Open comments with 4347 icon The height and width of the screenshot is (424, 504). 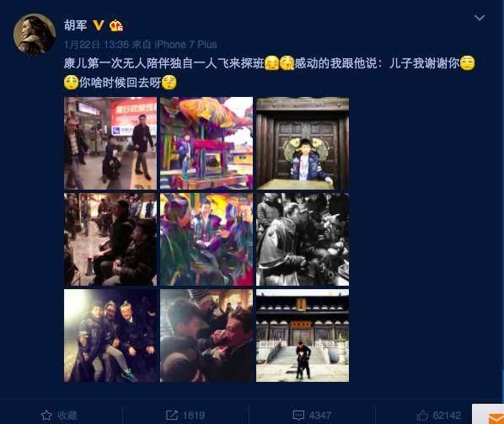[x=312, y=415]
